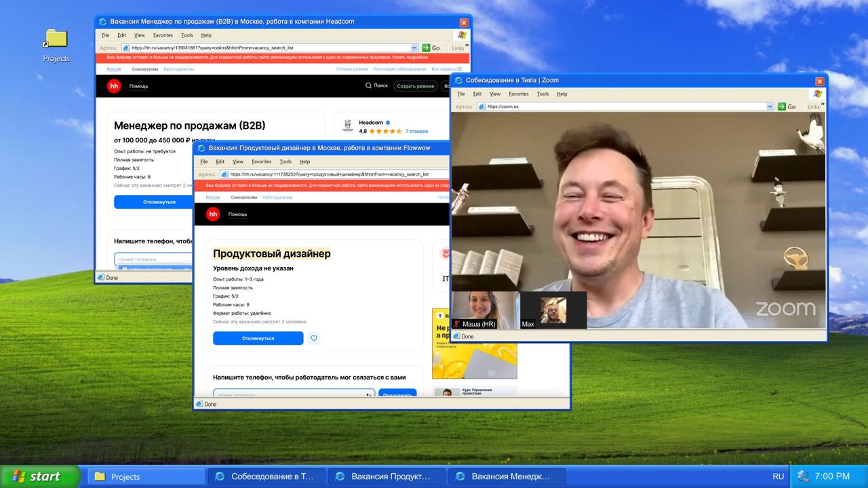The width and height of the screenshot is (868, 488).
Task: Click the zoom.us address field
Action: click(625, 106)
